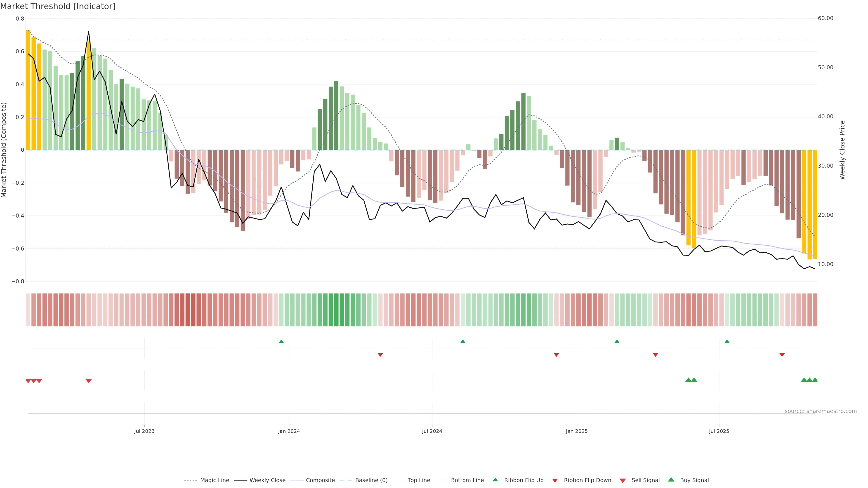Viewport: 868px width, 488px height.
Task: Click the Ribbon Flip Down legend triangle
Action: point(555,481)
